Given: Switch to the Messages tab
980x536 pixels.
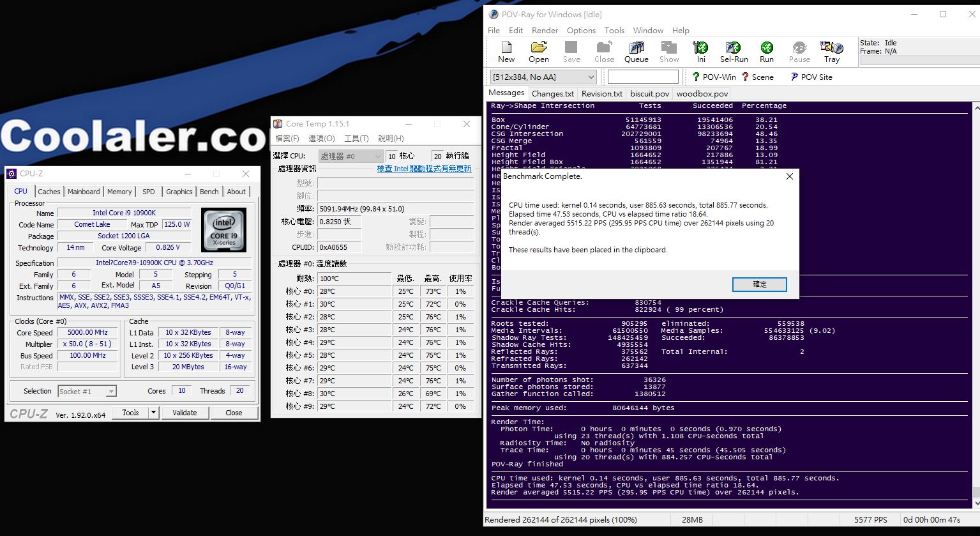Looking at the screenshot, I should pos(506,93).
